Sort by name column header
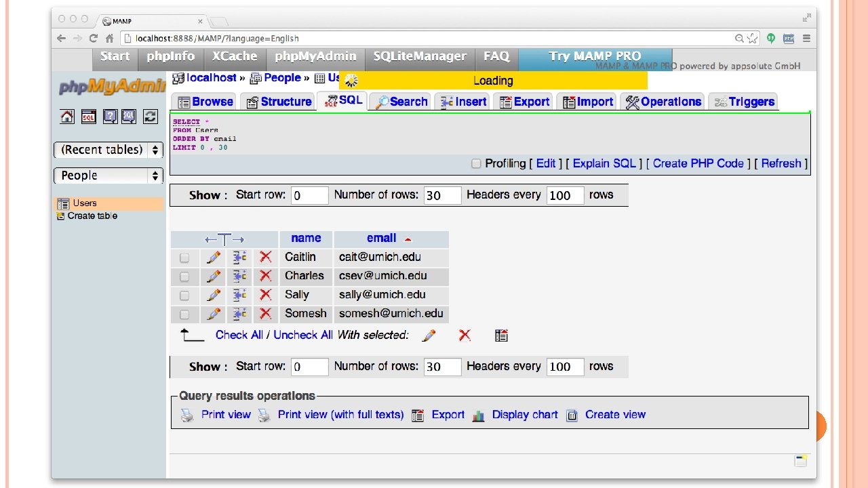868x488 pixels. [306, 238]
